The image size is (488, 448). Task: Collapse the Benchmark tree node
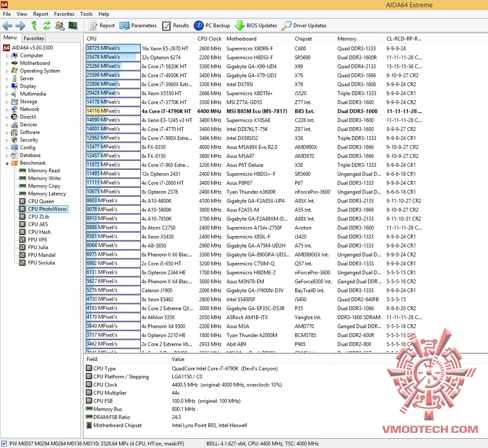(x=7, y=163)
